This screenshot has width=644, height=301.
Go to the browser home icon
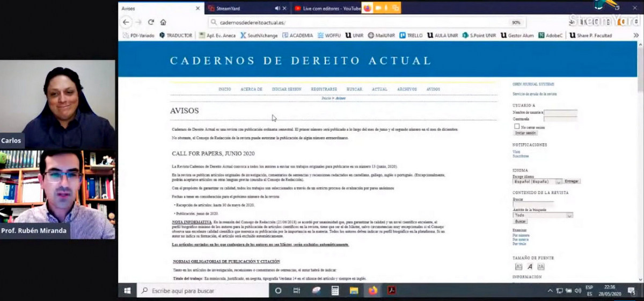163,23
